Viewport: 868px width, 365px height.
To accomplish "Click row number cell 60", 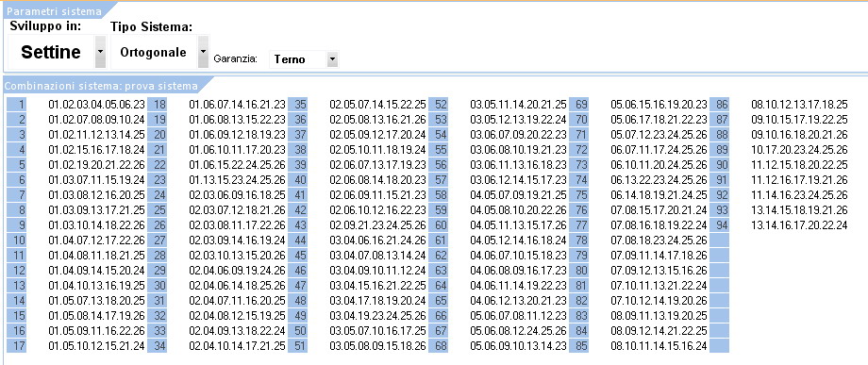I will click(439, 225).
